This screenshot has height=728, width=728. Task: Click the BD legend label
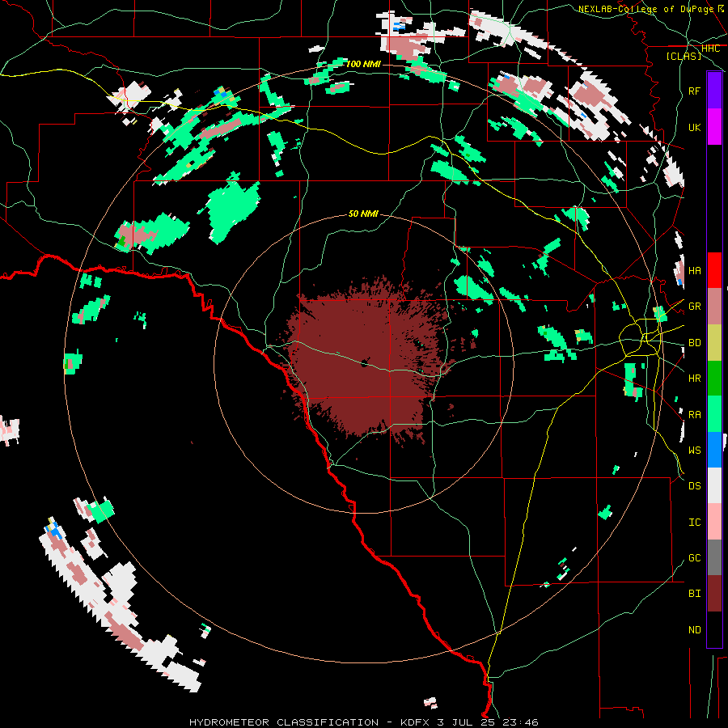tap(695, 343)
